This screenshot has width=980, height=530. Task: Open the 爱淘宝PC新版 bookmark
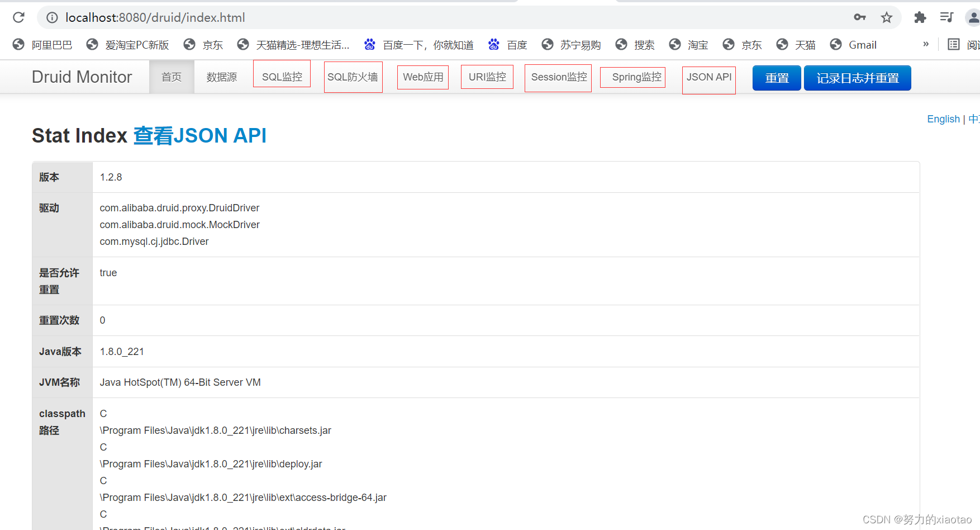[x=128, y=45]
